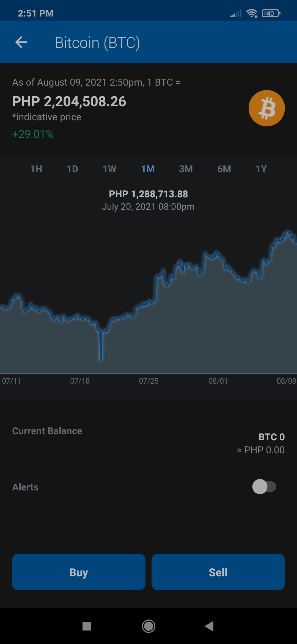The height and width of the screenshot is (644, 297).
Task: Tap the battery indicator icon
Action: 271,13
